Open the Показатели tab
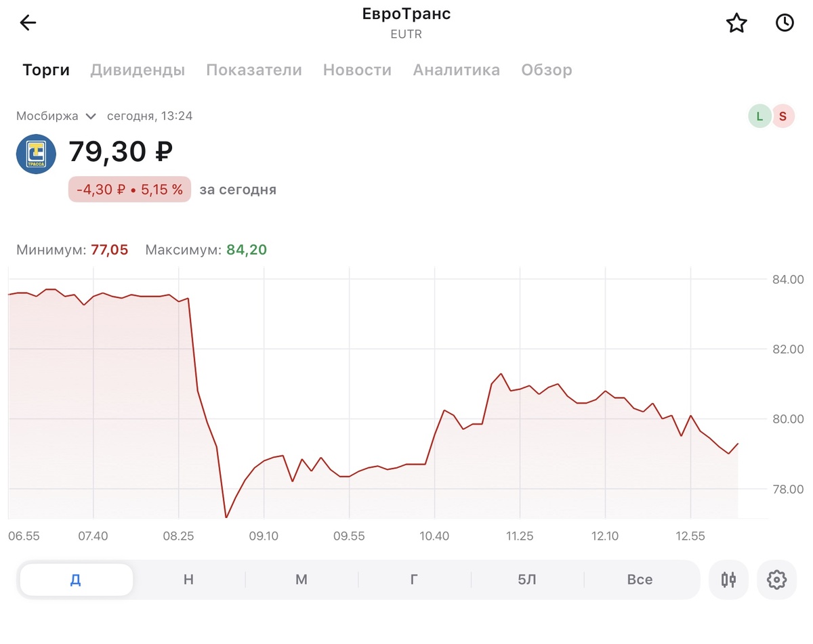The image size is (813, 644). pos(254,70)
